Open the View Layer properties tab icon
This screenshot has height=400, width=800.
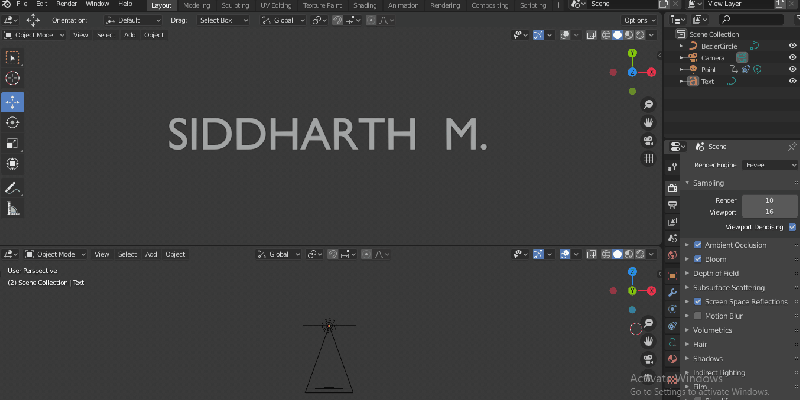tap(672, 222)
